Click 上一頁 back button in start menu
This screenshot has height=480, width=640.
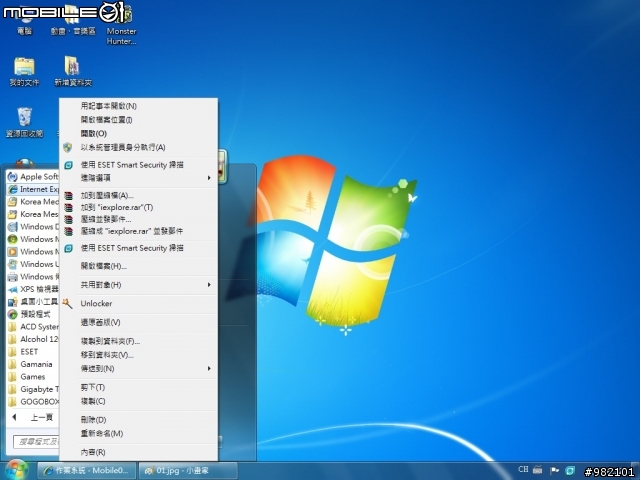(x=33, y=417)
